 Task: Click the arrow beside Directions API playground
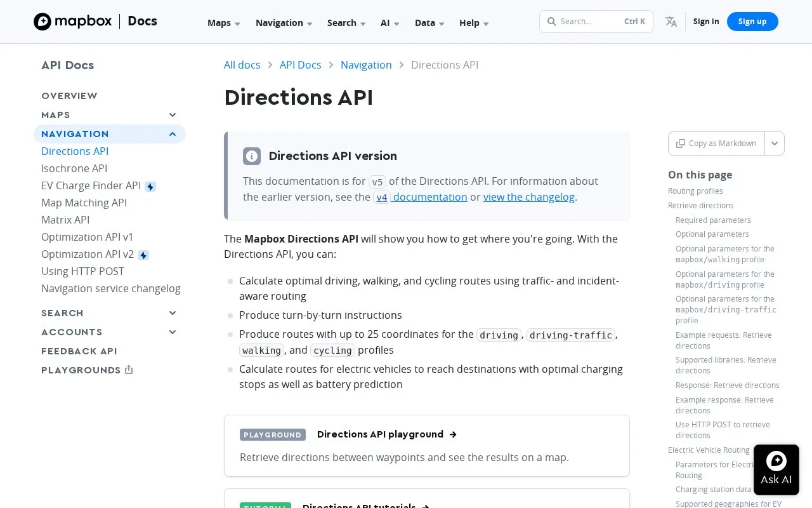(453, 434)
